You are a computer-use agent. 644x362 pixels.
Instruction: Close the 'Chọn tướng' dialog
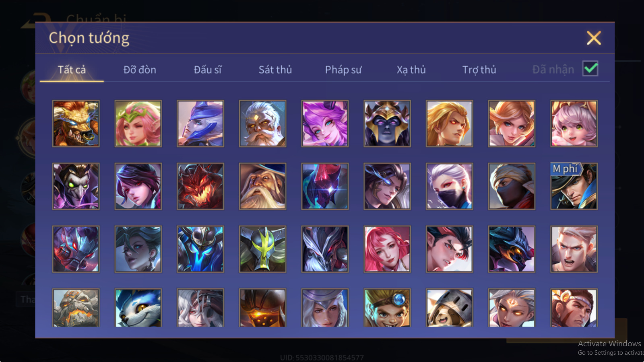[594, 38]
